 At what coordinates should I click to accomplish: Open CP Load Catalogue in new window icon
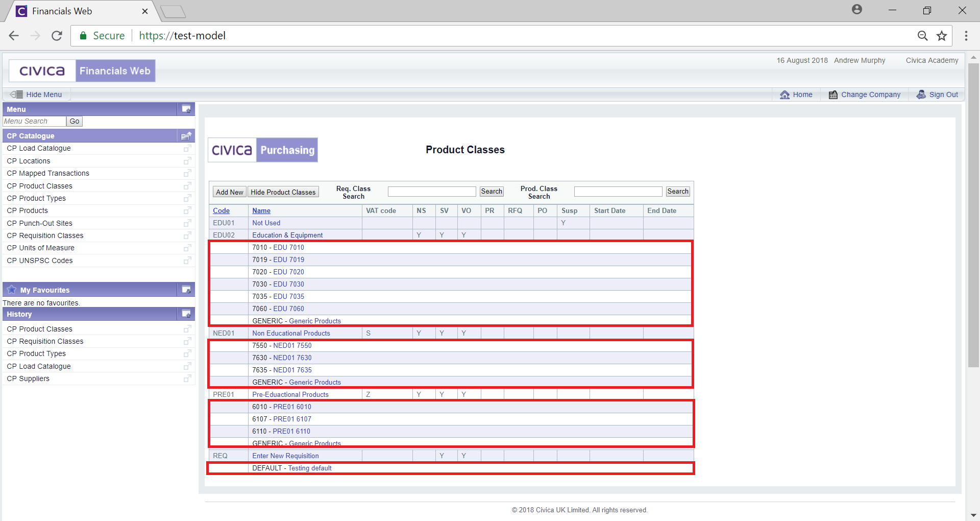point(187,148)
